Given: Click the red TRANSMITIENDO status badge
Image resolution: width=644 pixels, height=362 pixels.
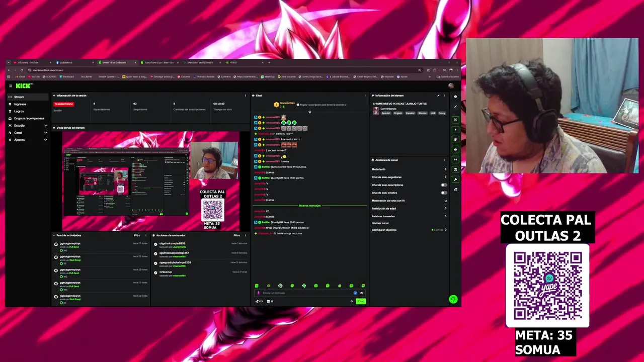Looking at the screenshot, I should tap(64, 104).
